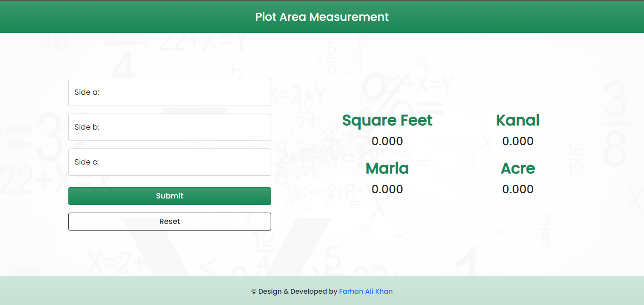Focus the Side b input field
The image size is (644, 305).
pos(170,127)
